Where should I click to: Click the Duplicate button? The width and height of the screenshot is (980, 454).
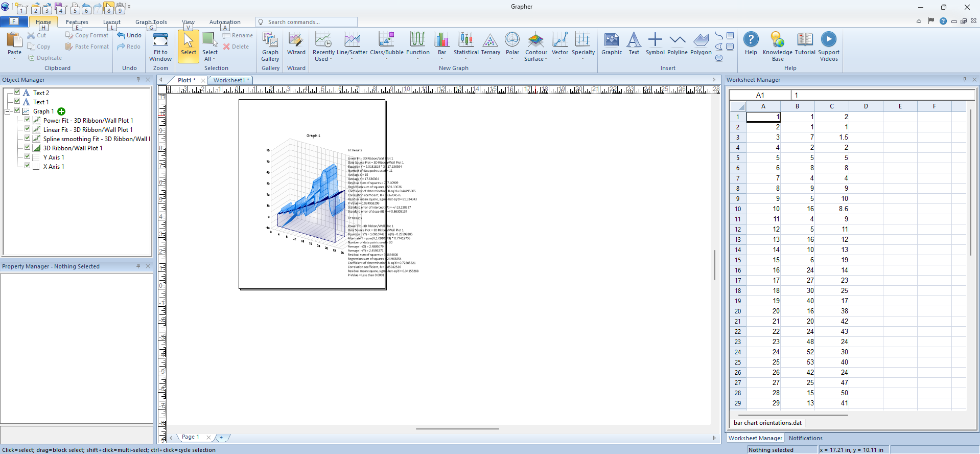(x=45, y=58)
